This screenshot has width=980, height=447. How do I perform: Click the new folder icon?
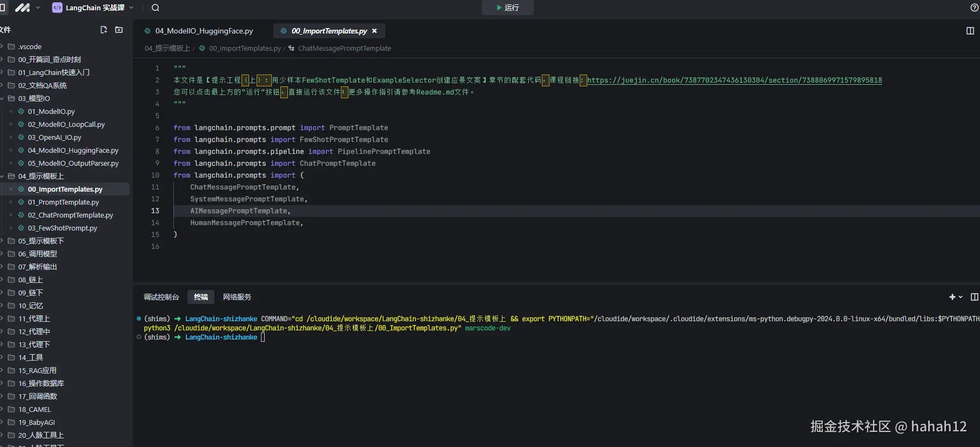coord(119,30)
